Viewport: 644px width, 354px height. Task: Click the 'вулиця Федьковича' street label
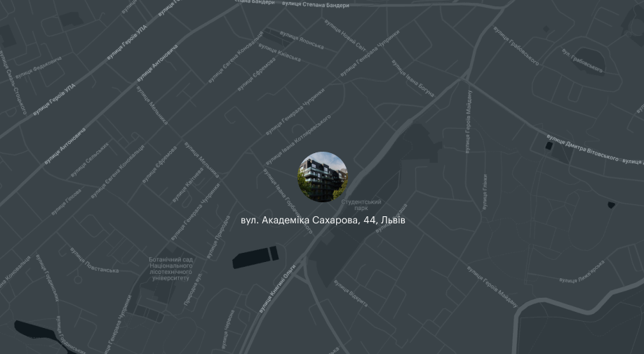coord(38,67)
